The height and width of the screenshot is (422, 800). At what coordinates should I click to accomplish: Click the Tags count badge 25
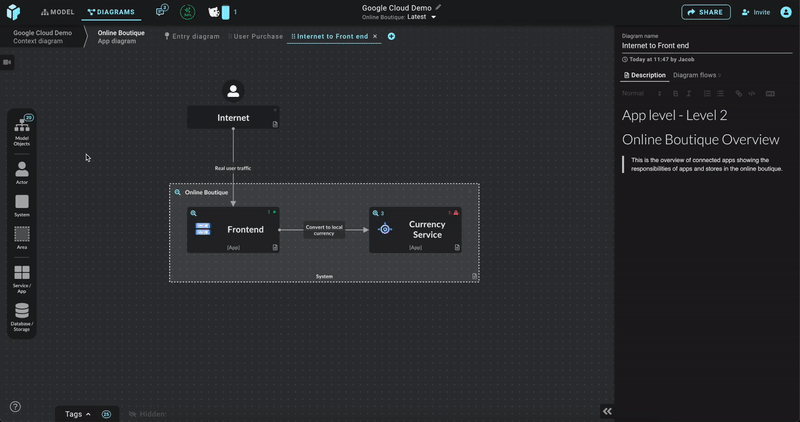click(106, 414)
